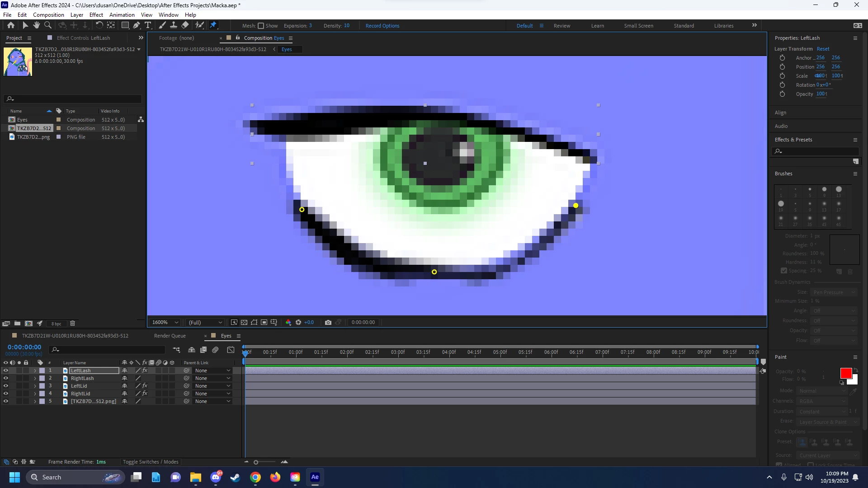Open the Animation menu
Screen dimensions: 868x488
pyautogui.click(x=122, y=15)
